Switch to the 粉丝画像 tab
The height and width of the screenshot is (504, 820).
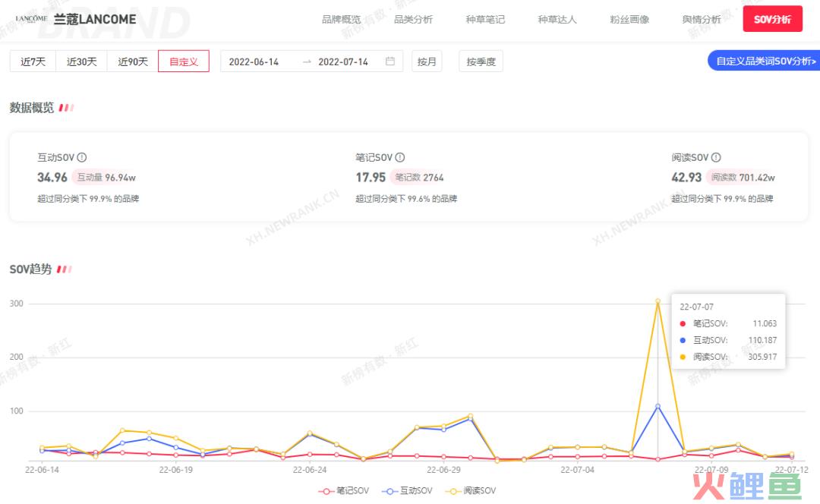629,19
